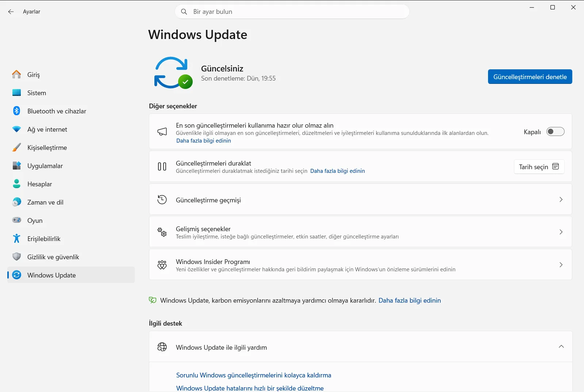Click the Wi-Fi network icon
The width and height of the screenshot is (584, 392).
[x=16, y=129]
